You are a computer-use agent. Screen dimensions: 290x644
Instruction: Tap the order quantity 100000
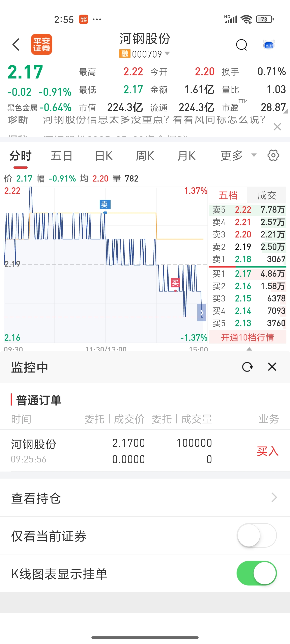194,443
